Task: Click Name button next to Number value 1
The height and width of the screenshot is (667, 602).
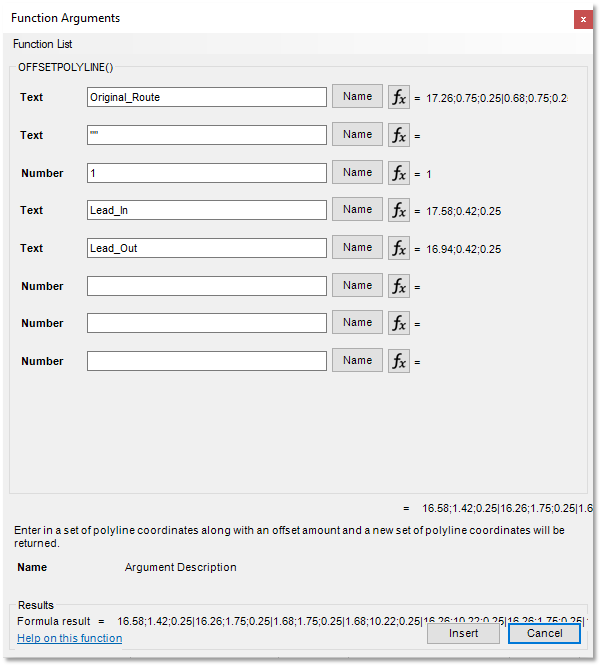Action: click(357, 172)
